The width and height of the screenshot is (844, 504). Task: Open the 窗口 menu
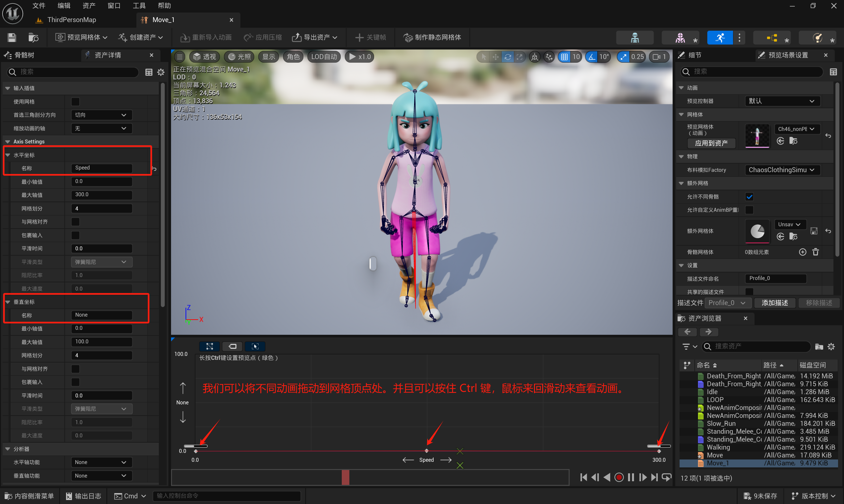114,5
